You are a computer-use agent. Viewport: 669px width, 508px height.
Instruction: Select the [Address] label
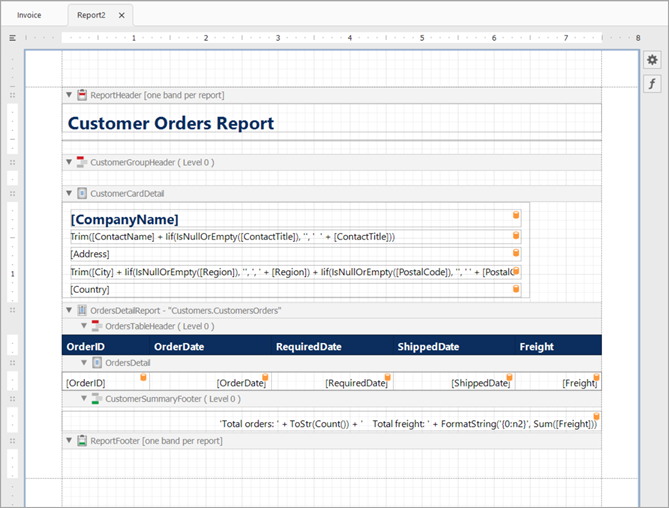coord(295,254)
